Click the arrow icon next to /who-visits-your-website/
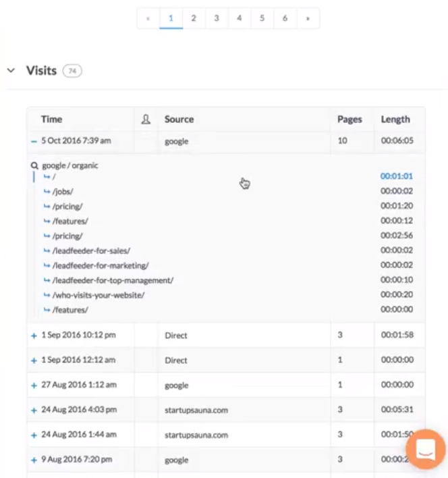The width and height of the screenshot is (448, 478). [47, 295]
